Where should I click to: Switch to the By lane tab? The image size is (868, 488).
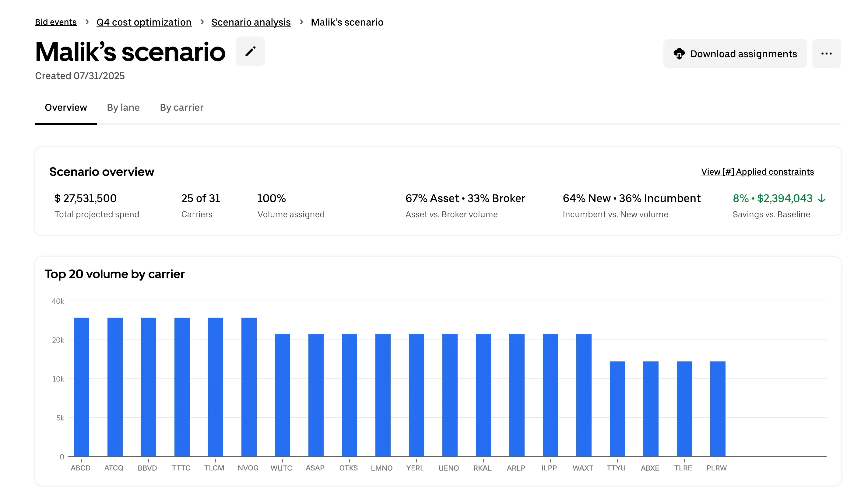[x=123, y=107]
